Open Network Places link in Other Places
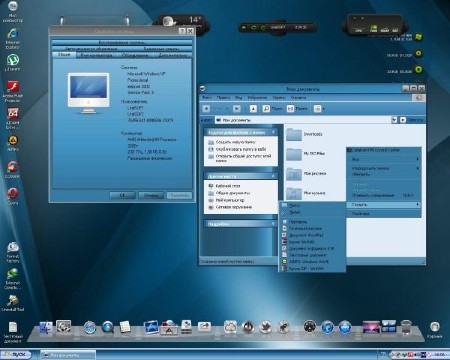 pos(230,207)
